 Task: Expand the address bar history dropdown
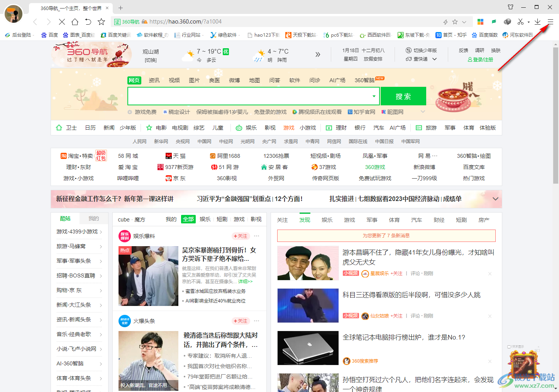(x=464, y=22)
